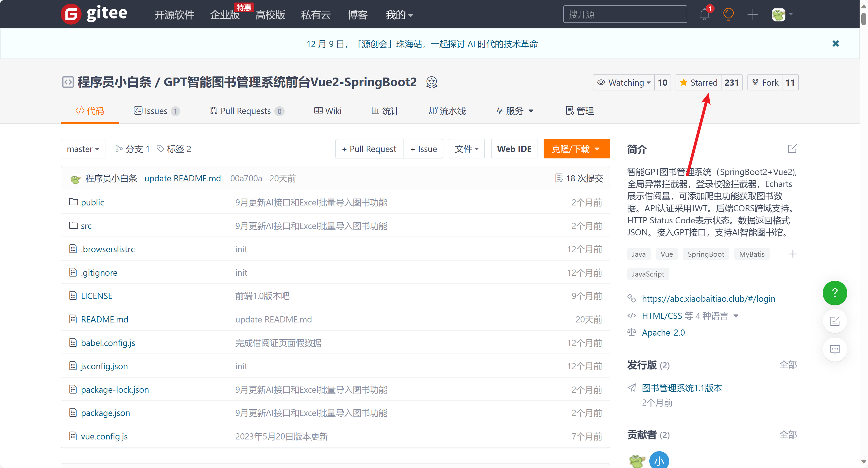The width and height of the screenshot is (868, 468).
Task: Add a new topic tag with plus
Action: [x=792, y=254]
